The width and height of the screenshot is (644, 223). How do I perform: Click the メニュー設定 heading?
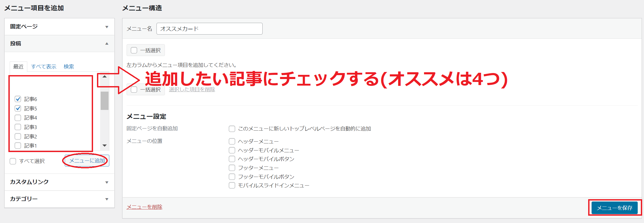[x=147, y=116]
